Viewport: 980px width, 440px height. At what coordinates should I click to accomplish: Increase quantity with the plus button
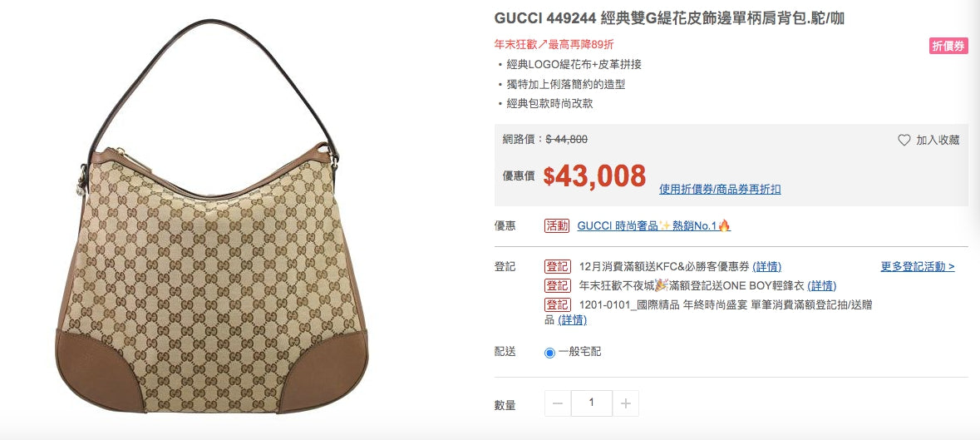(626, 403)
